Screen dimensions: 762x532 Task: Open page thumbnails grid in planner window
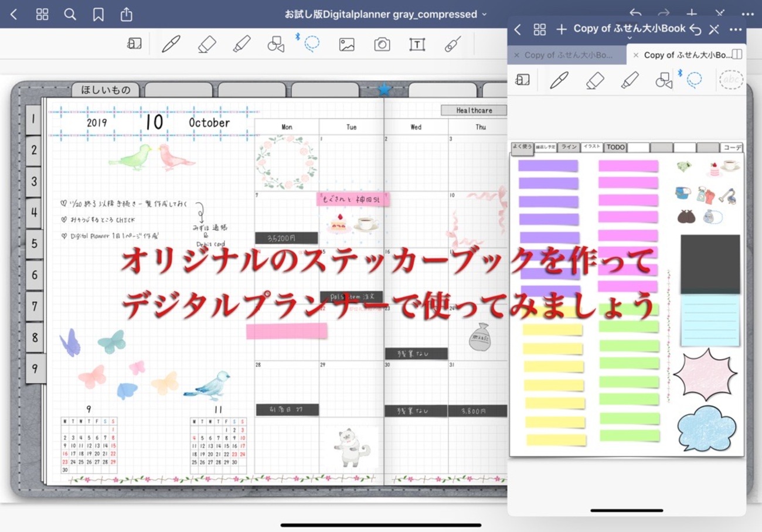click(x=42, y=14)
